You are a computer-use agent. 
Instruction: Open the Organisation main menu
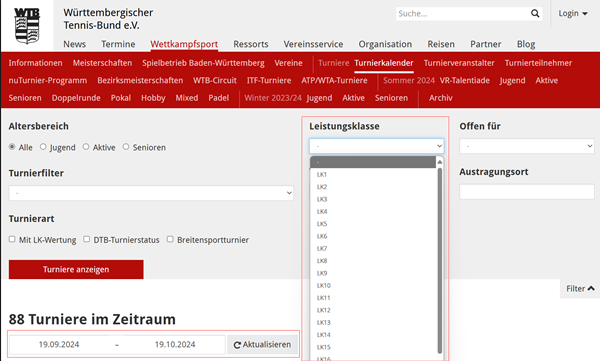point(385,44)
